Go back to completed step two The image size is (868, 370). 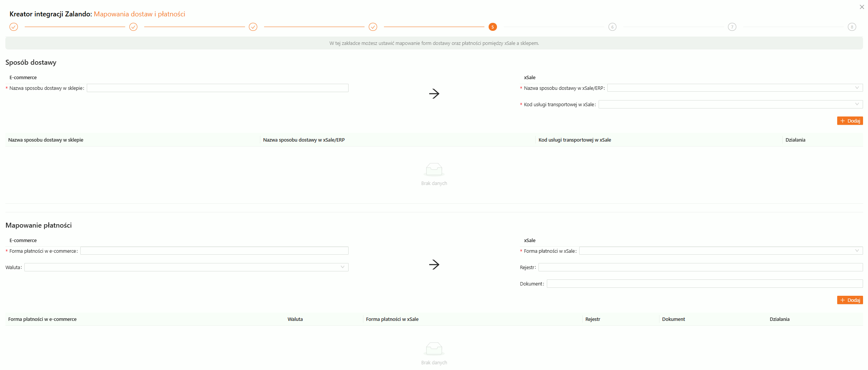133,27
